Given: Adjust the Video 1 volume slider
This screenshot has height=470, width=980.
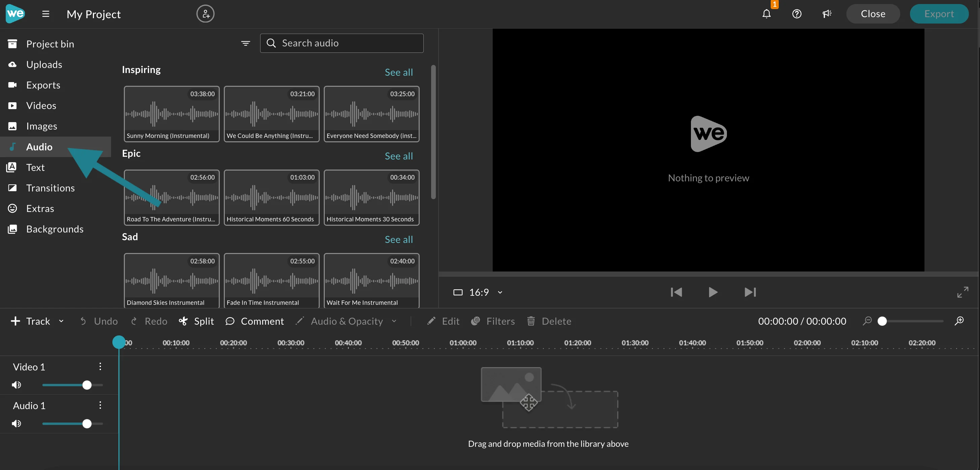Looking at the screenshot, I should click(x=86, y=385).
